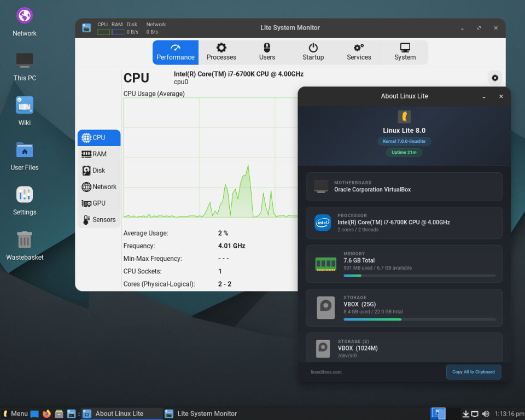Click the Uptime 21m badge

[x=404, y=153]
